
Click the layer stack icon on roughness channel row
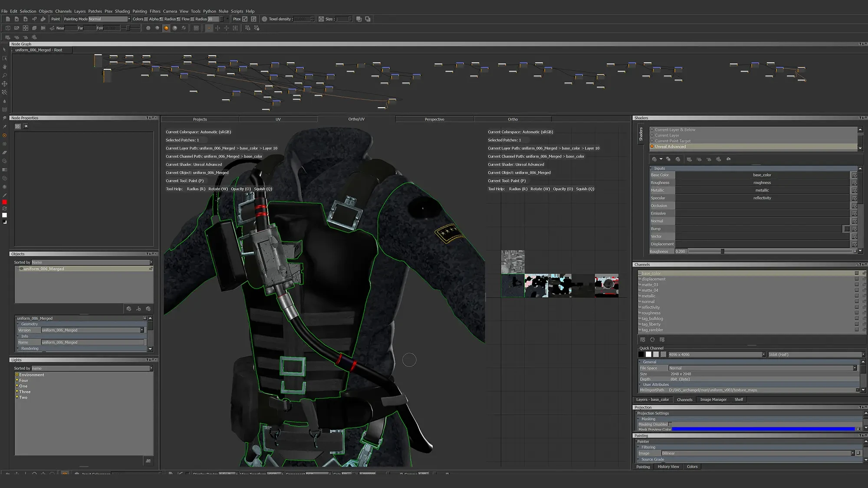[857, 313]
